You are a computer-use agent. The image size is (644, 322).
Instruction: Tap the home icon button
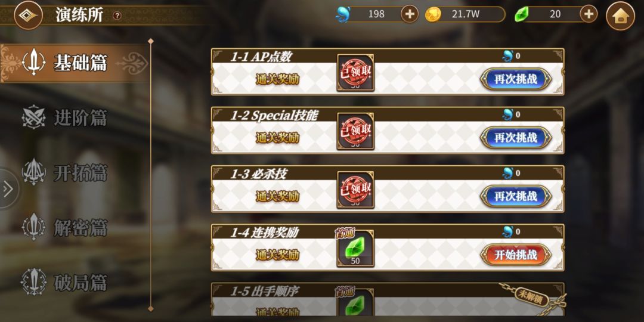tap(620, 16)
